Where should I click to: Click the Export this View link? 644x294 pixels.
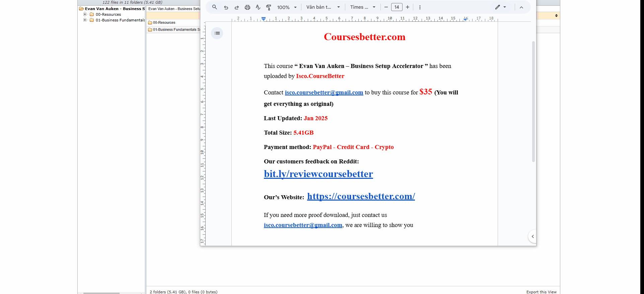pos(541,292)
